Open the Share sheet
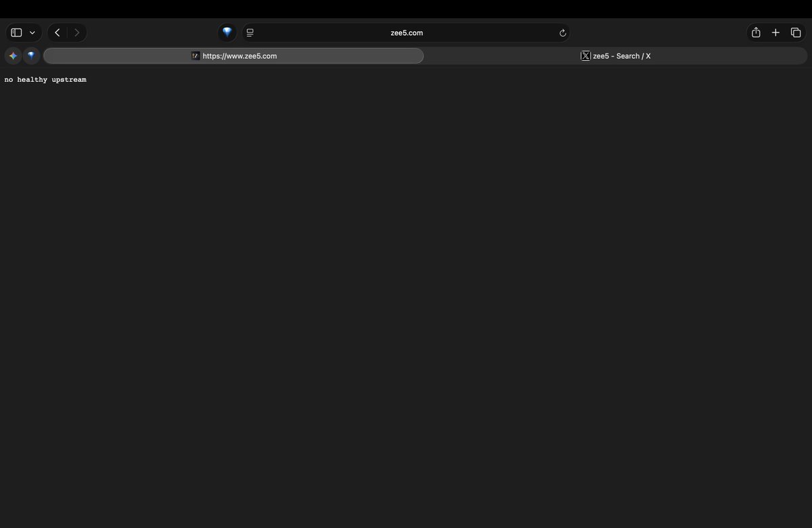This screenshot has width=812, height=528. point(756,32)
